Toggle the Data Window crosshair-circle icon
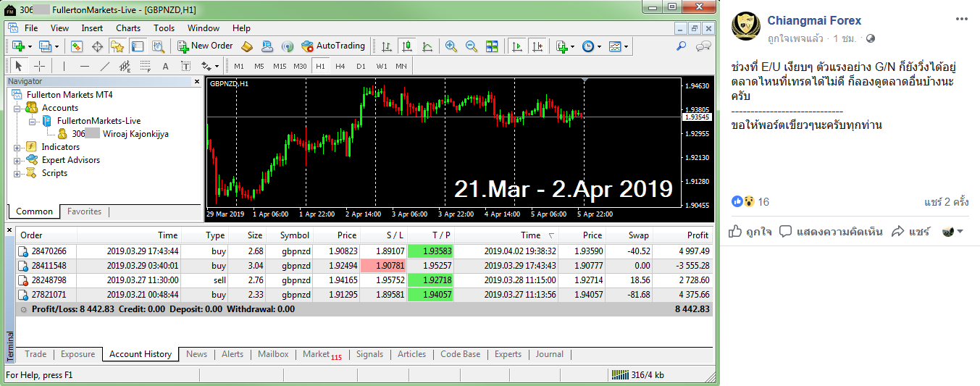 coord(97,46)
